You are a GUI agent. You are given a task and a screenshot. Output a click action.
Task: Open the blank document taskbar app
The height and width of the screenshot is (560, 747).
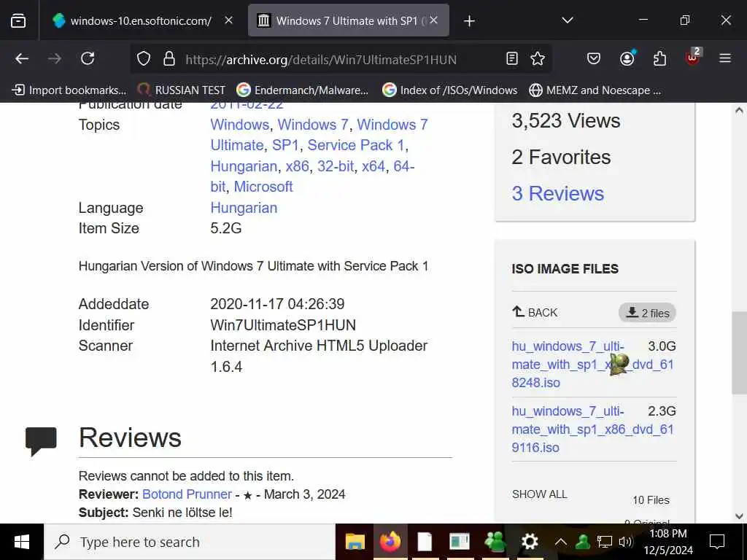tap(425, 542)
